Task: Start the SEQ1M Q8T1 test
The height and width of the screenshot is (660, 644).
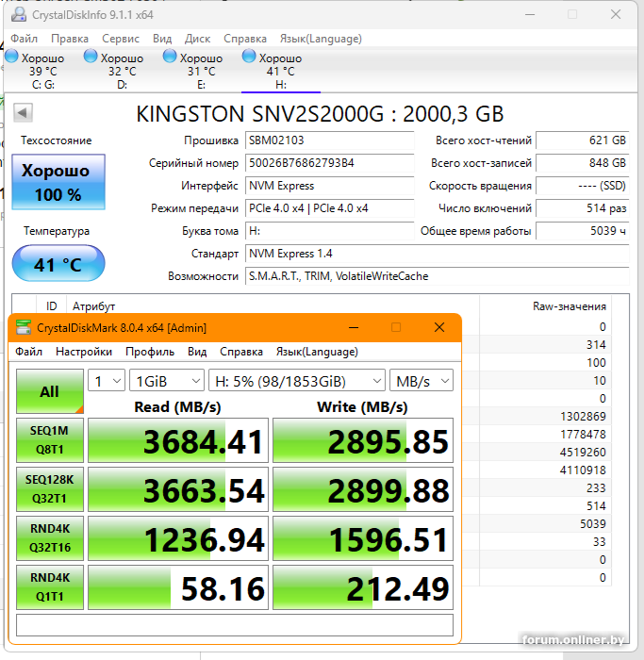Action: pyautogui.click(x=49, y=440)
